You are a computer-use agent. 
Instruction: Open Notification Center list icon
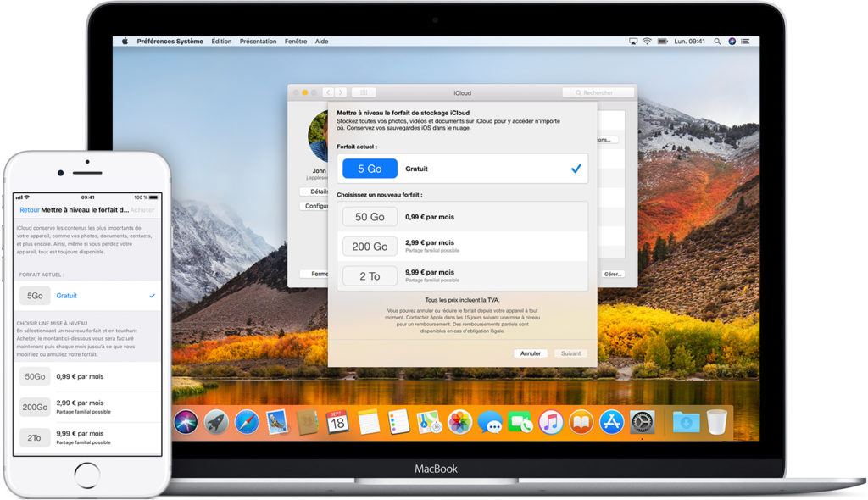point(746,41)
